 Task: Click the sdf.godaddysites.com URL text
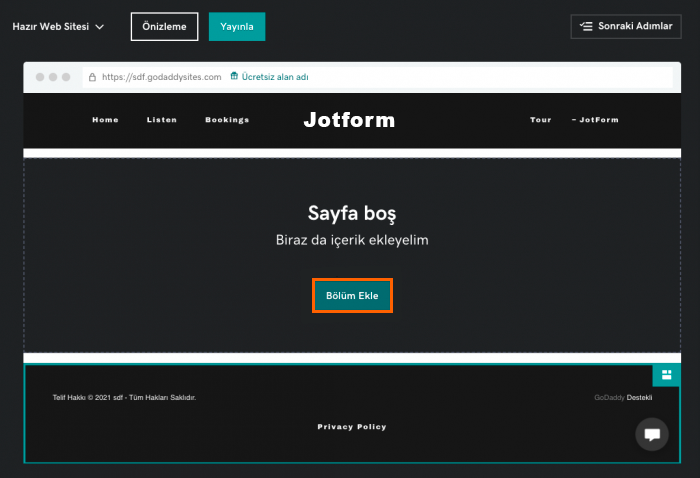[162, 77]
